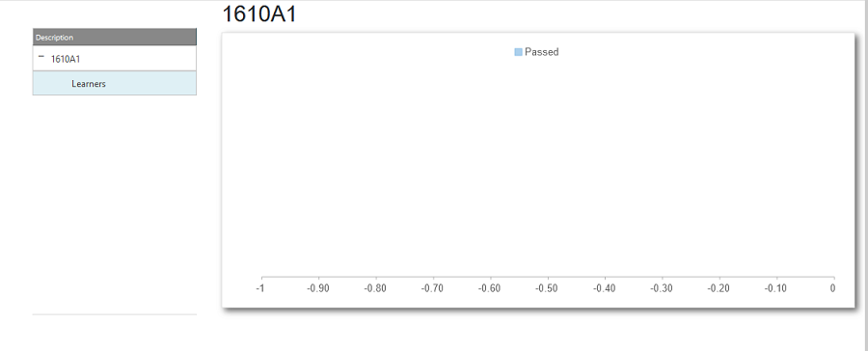Click the 1610A1 chart title heading

coord(259,13)
